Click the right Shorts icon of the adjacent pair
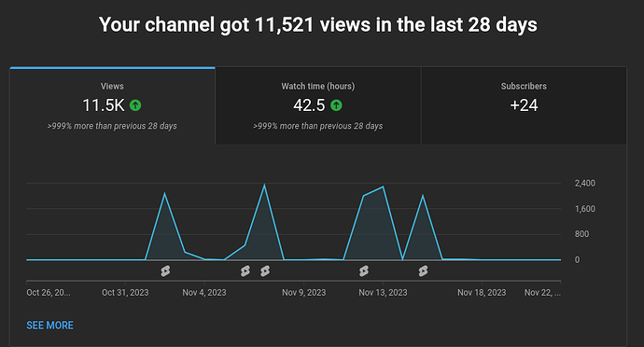Screen dimensions: 644x347 265,271
